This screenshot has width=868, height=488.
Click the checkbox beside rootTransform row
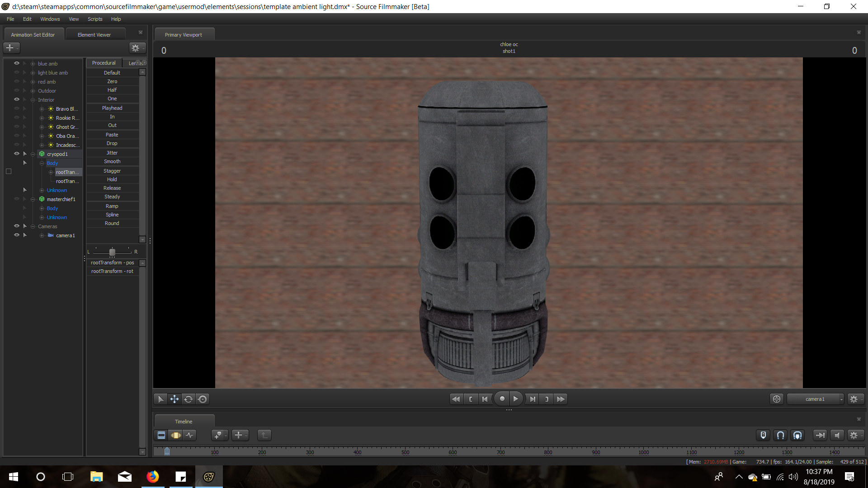pyautogui.click(x=9, y=172)
